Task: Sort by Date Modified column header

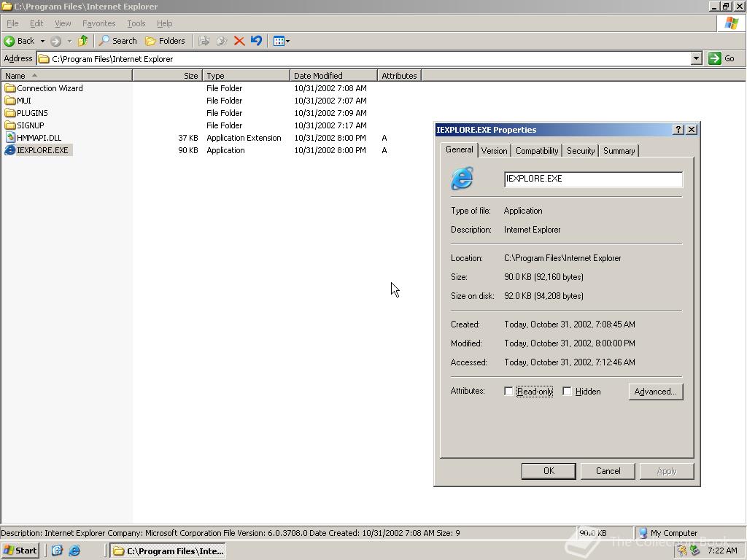Action: [333, 76]
